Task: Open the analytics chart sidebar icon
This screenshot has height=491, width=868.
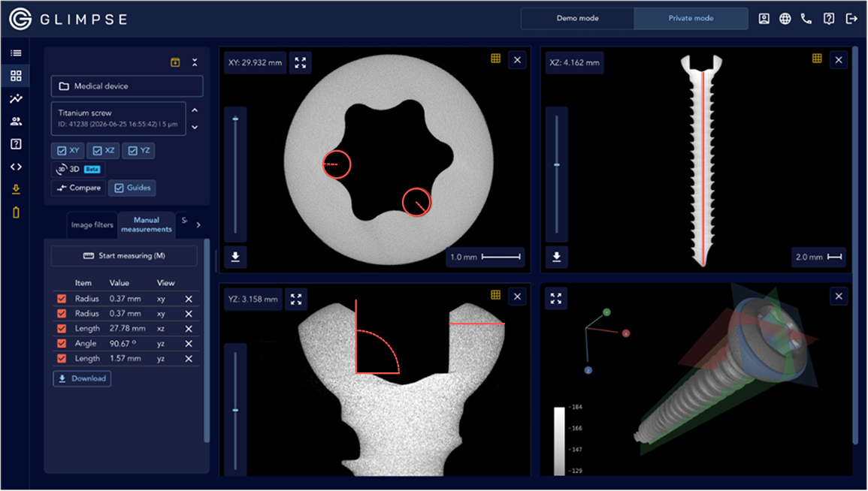Action: pos(16,99)
